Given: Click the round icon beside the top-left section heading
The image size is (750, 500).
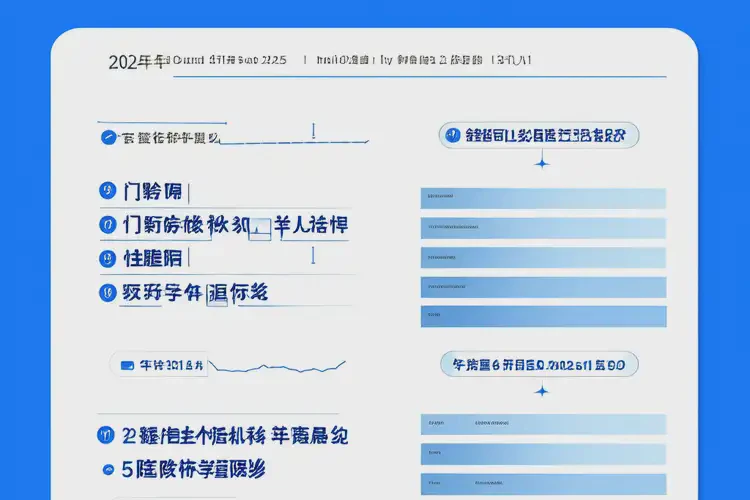Looking at the screenshot, I should pyautogui.click(x=108, y=138).
